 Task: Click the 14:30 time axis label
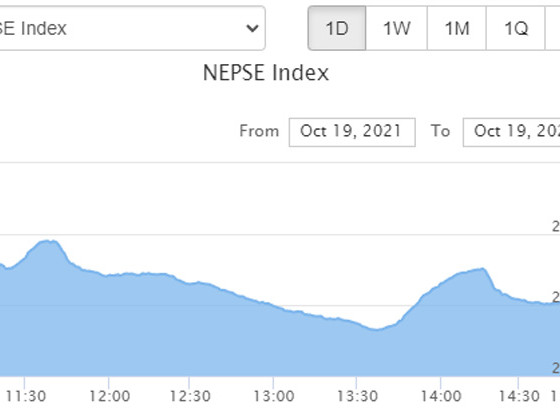519,396
